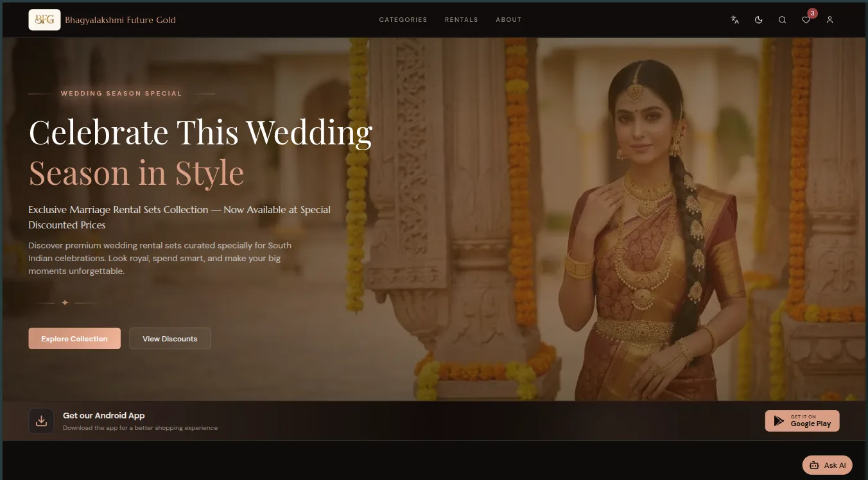The width and height of the screenshot is (868, 480).
Task: Click the hero image of the model
Action: 642,225
